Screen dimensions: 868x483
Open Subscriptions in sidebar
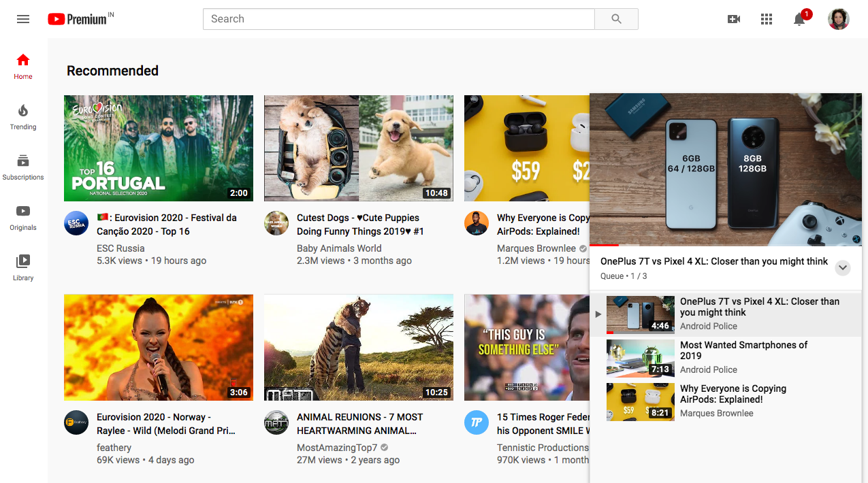23,167
